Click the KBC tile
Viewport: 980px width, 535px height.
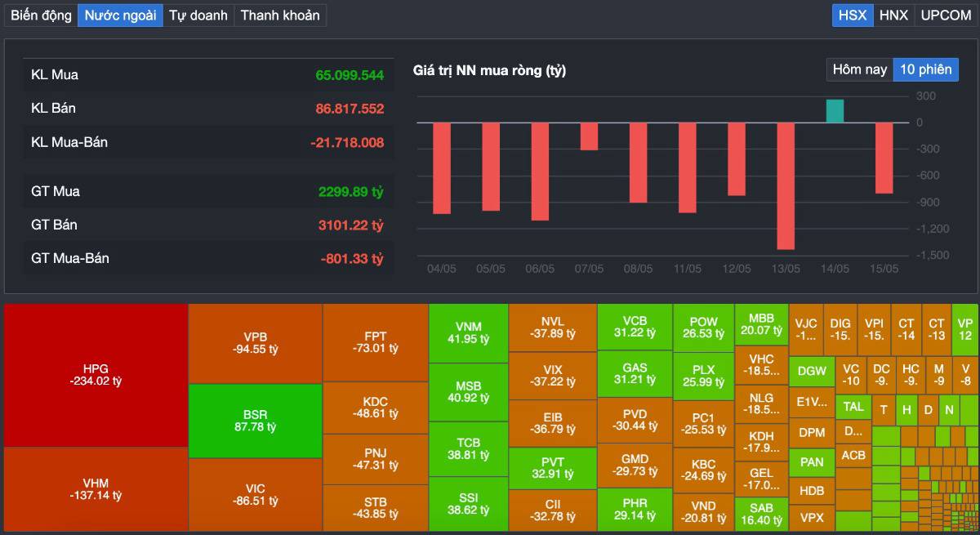703,470
